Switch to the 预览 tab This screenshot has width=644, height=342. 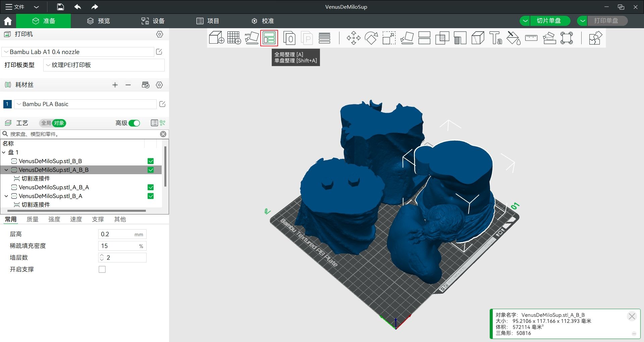click(98, 21)
